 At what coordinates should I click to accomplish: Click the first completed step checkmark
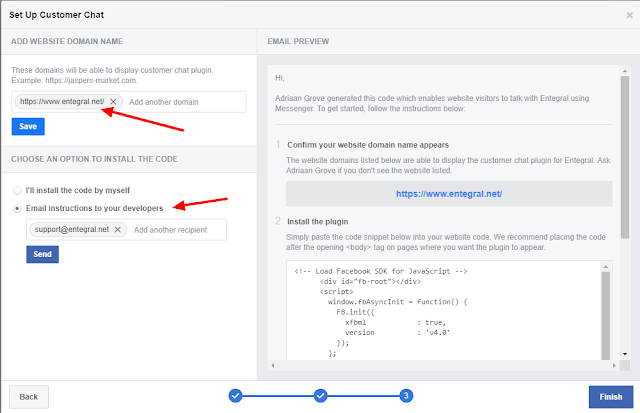(x=235, y=395)
